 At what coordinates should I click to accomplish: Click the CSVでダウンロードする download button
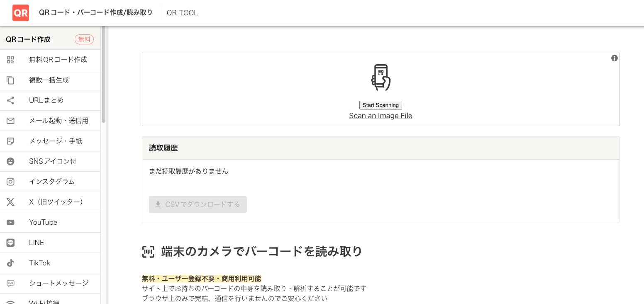198,204
